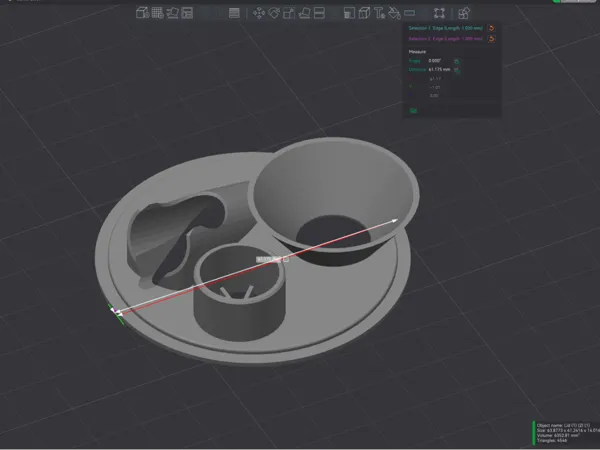Image resolution: width=600 pixels, height=450 pixels.
Task: Click the Distance value field 61.175 mm
Action: [x=439, y=70]
